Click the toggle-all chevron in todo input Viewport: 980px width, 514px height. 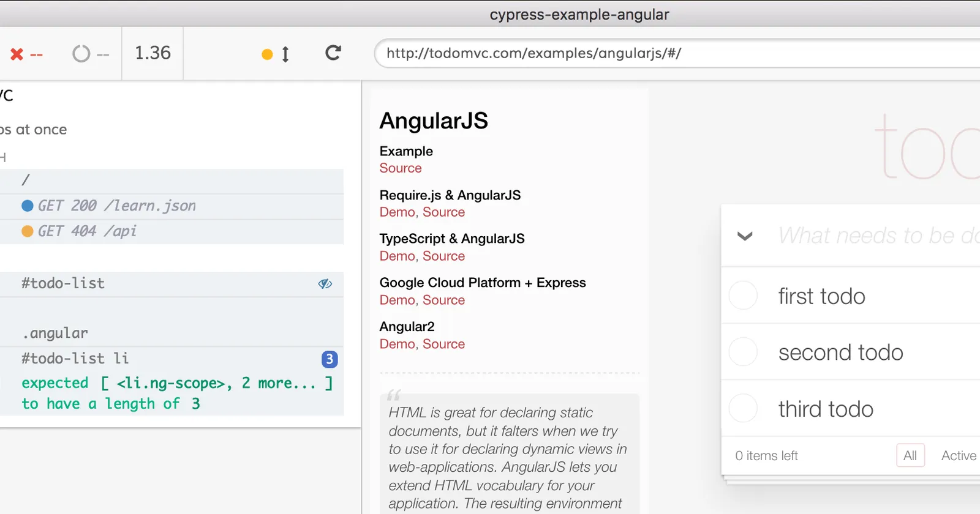click(x=745, y=236)
